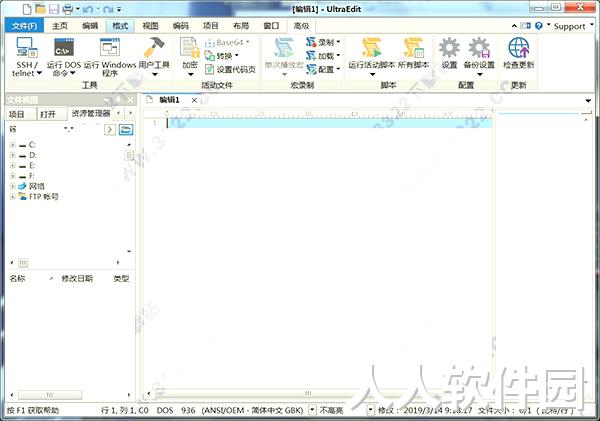Click the go arrow button in explorer pane
The height and width of the screenshot is (421, 600).
pyautogui.click(x=110, y=130)
